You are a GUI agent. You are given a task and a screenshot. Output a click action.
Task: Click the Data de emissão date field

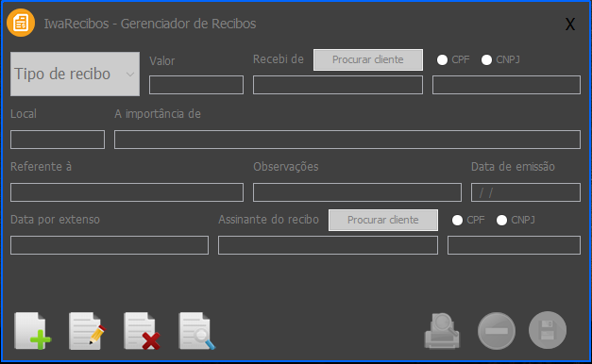pyautogui.click(x=526, y=192)
